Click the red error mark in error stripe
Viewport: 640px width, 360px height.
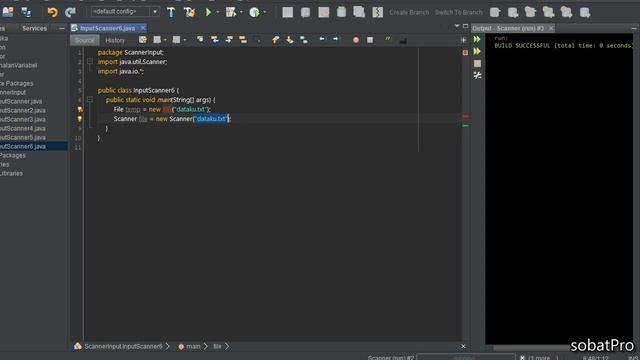coord(465,116)
